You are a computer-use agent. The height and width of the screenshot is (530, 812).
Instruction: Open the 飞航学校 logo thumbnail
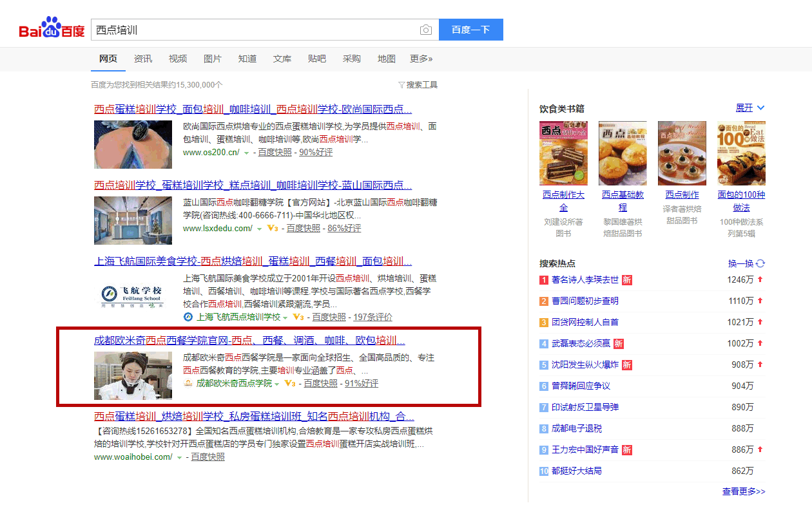133,297
